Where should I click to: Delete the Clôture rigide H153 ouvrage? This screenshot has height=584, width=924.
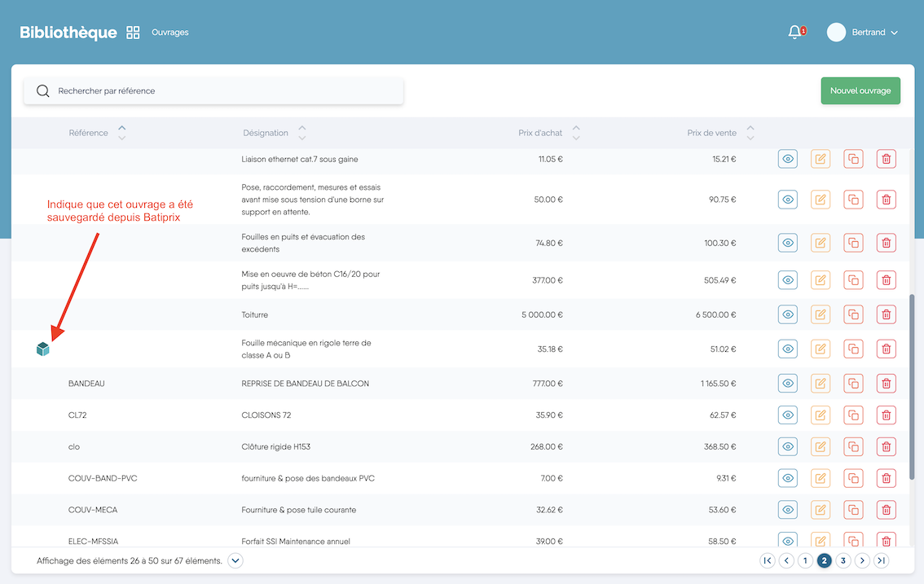[886, 446]
